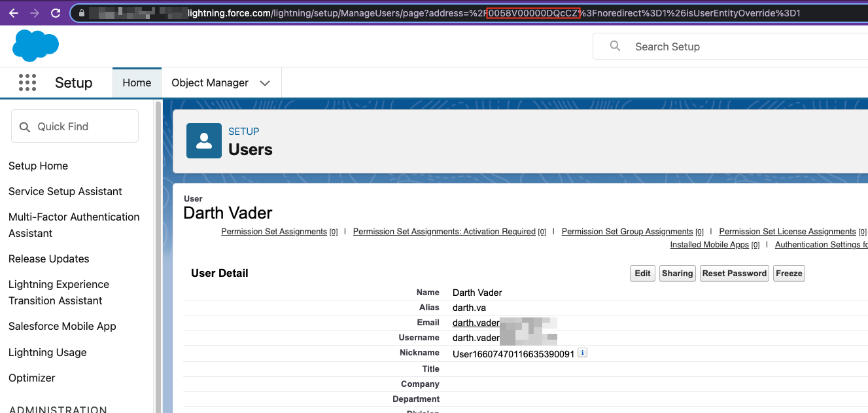The image size is (868, 413).
Task: Click the Darth Vader page heading
Action: 228,213
